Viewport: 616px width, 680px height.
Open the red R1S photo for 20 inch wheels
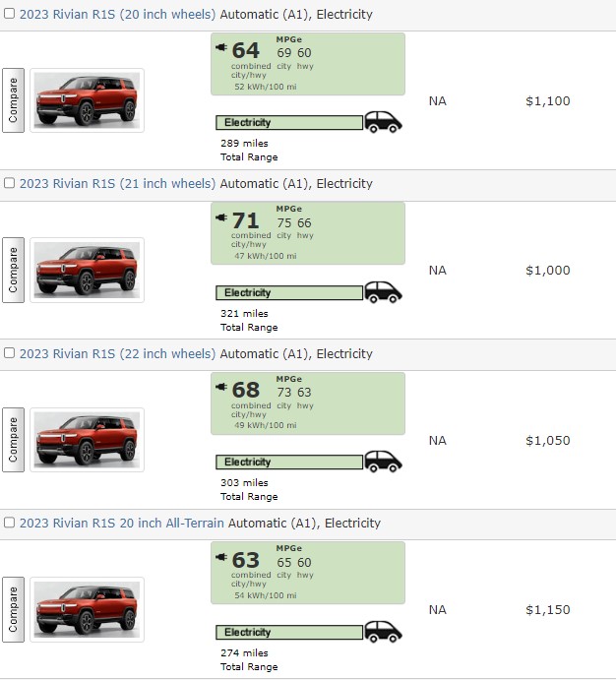coord(87,100)
